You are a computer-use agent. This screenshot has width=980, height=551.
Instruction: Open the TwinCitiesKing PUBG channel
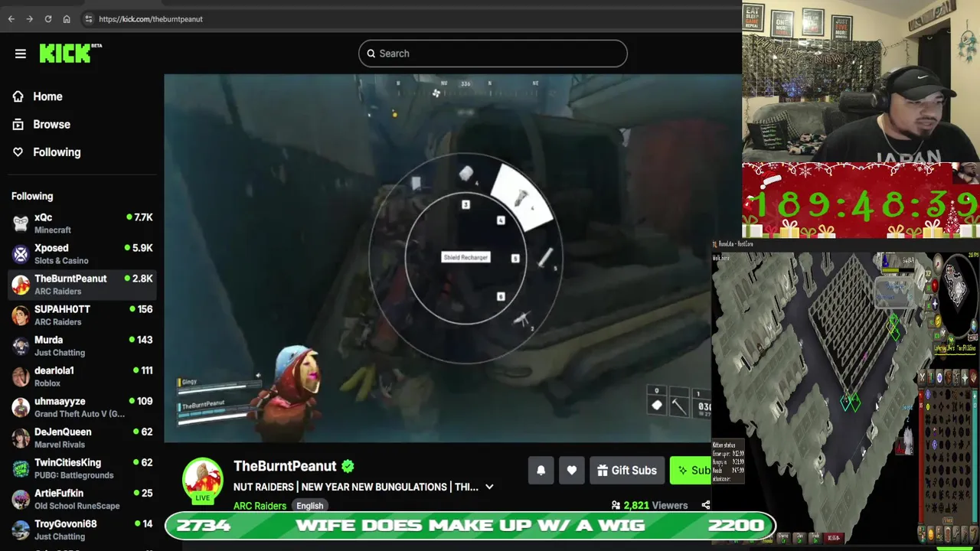point(81,468)
